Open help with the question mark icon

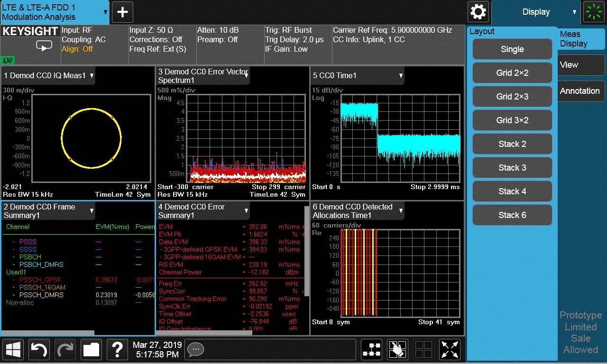pyautogui.click(x=117, y=350)
